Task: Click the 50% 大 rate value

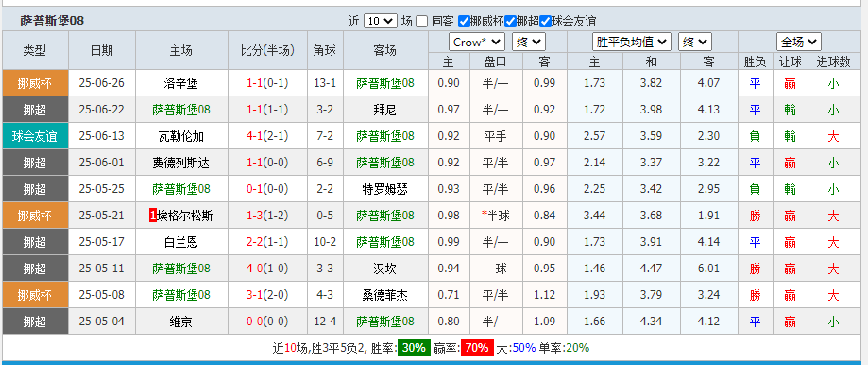Action: [x=523, y=348]
